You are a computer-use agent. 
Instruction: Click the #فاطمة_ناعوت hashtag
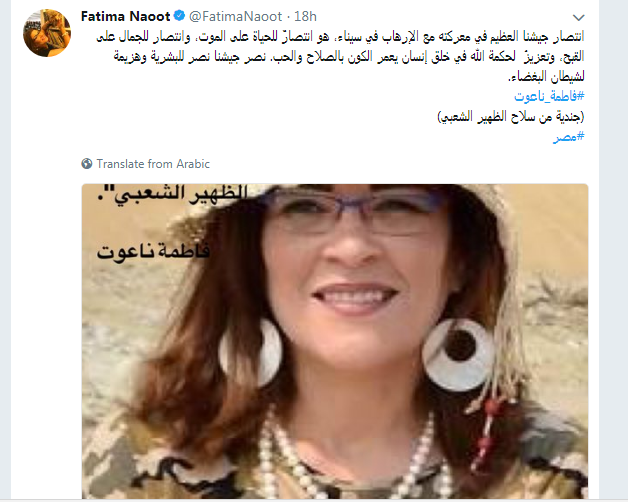pos(549,96)
